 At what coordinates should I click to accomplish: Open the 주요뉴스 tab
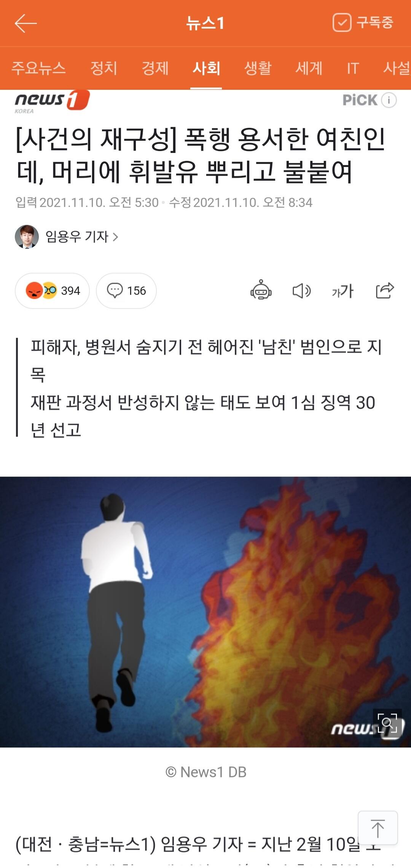coord(38,68)
